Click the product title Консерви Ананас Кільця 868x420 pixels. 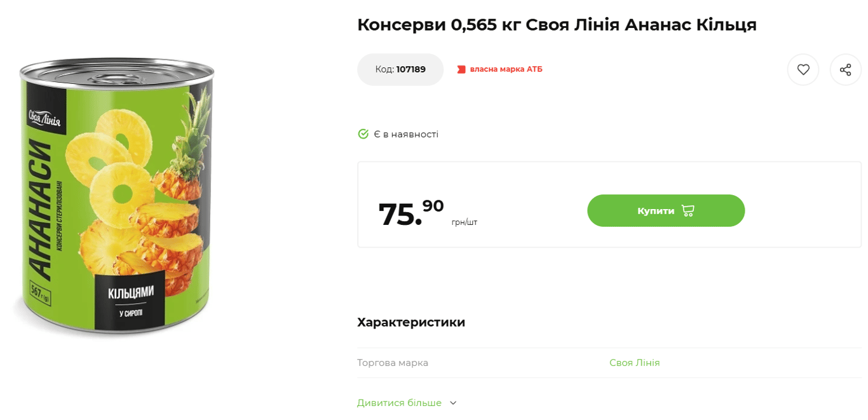click(557, 25)
